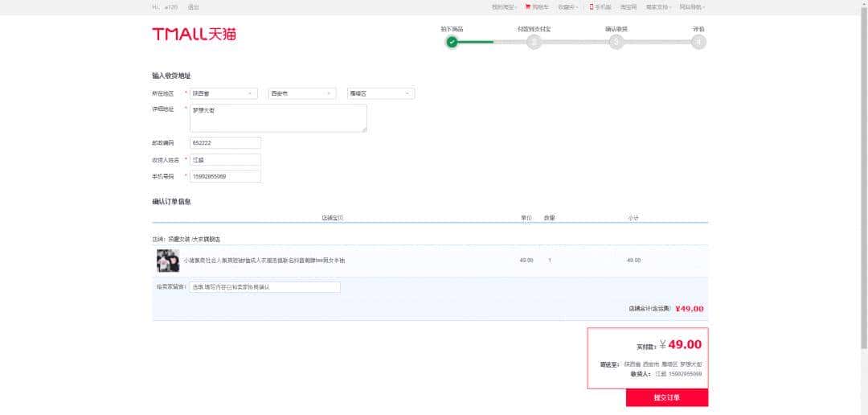Click inside detailed address textarea 梦想大街
This screenshot has width=868, height=415.
pyautogui.click(x=278, y=118)
